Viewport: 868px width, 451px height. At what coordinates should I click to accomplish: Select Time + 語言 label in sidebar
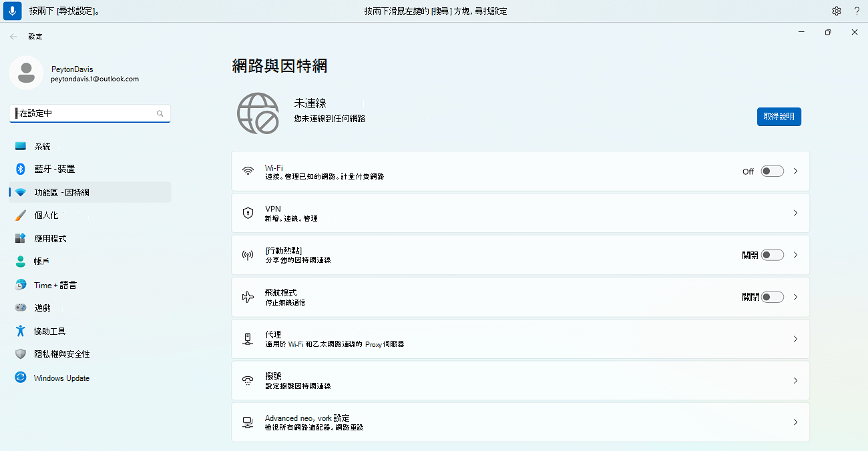tap(55, 285)
